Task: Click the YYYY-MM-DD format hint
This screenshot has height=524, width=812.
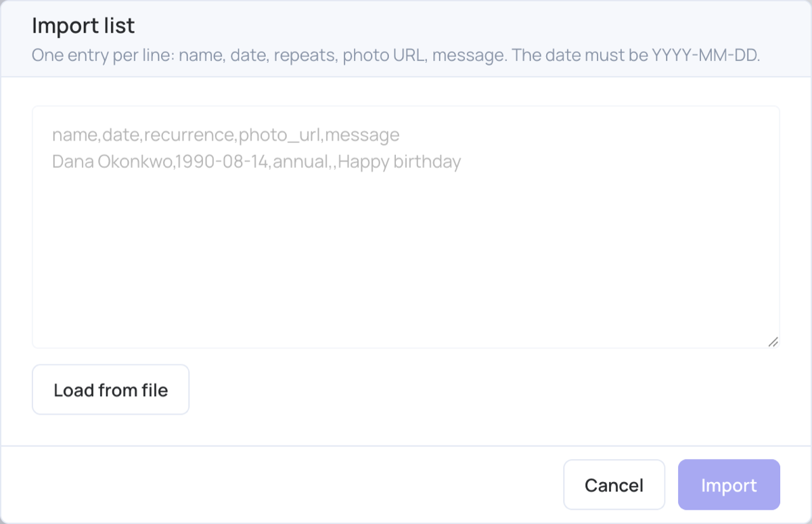Action: coord(706,55)
